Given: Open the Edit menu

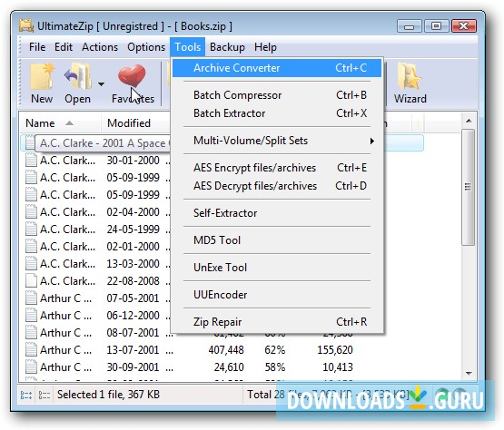Looking at the screenshot, I should [x=64, y=47].
